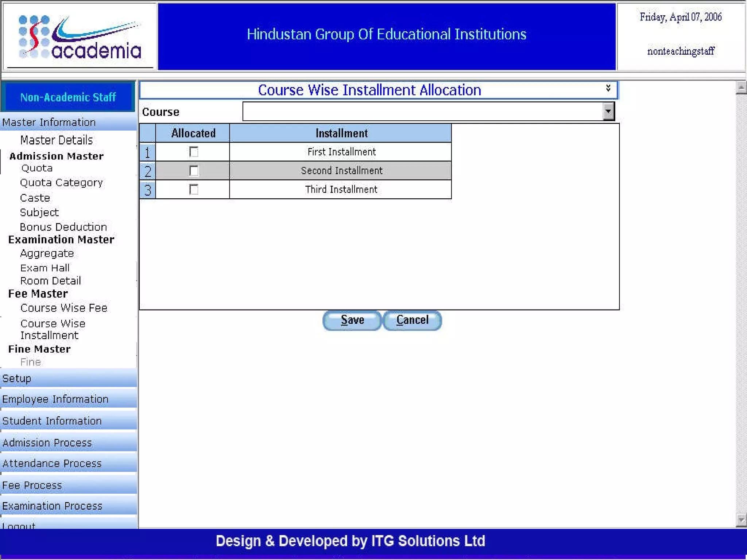Click the scrollbar up arrow

pos(741,87)
